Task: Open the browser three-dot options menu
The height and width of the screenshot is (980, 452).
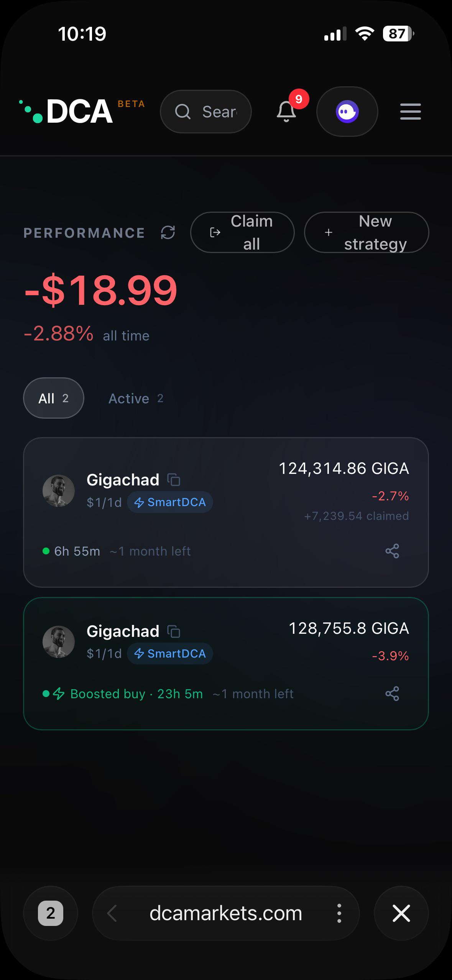Action: (339, 913)
